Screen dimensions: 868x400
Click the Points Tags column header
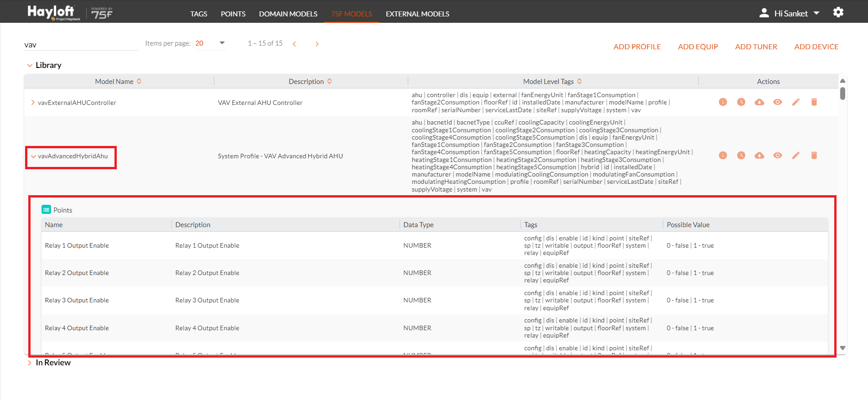tap(530, 224)
